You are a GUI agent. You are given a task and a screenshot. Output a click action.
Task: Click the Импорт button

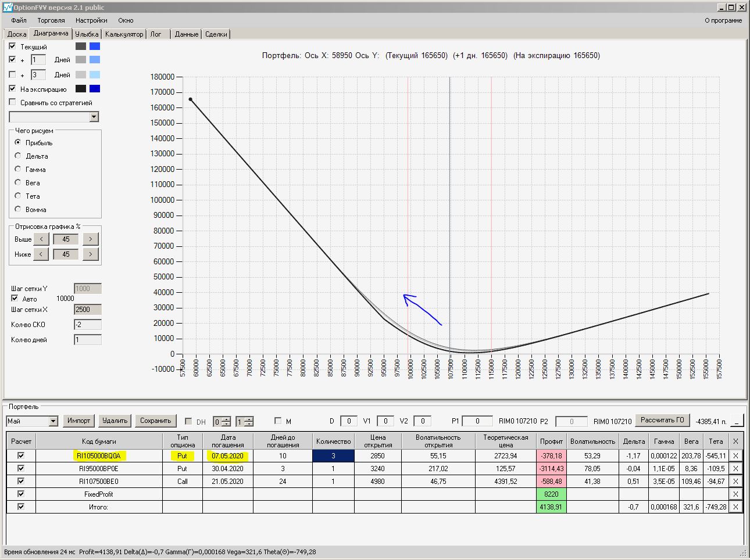click(79, 421)
